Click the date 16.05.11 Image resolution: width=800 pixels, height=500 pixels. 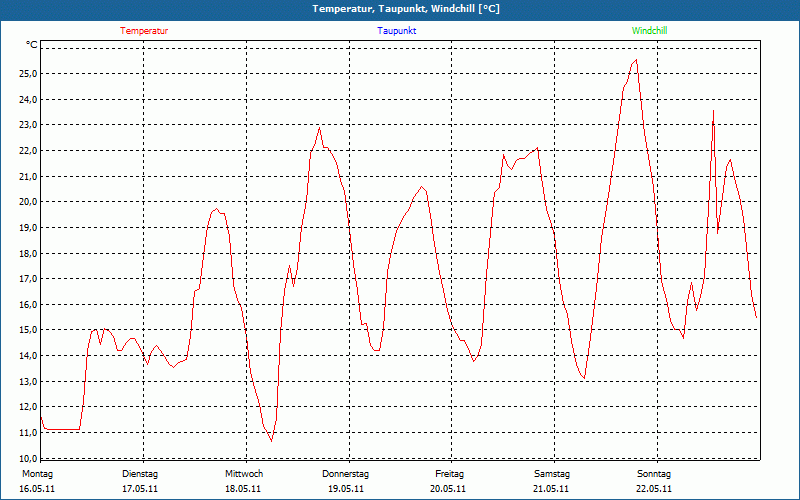37,489
